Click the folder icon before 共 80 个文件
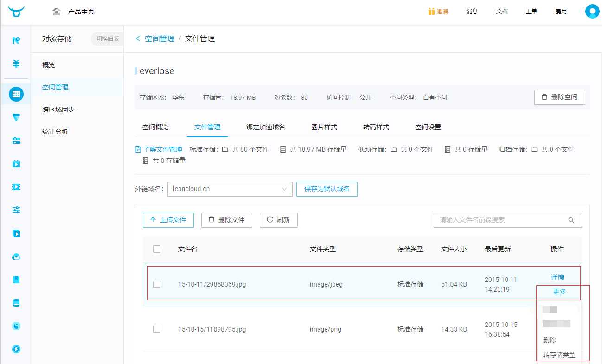The height and width of the screenshot is (364, 602). [225, 149]
